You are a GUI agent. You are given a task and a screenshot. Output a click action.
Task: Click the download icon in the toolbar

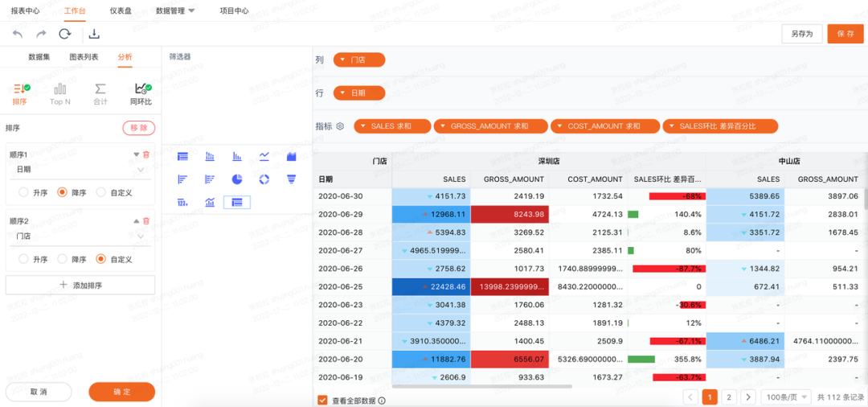pyautogui.click(x=95, y=35)
